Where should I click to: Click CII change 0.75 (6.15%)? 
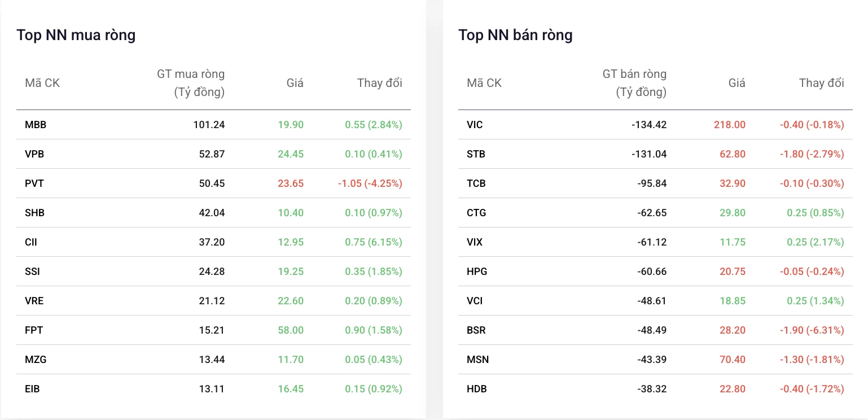pyautogui.click(x=374, y=242)
